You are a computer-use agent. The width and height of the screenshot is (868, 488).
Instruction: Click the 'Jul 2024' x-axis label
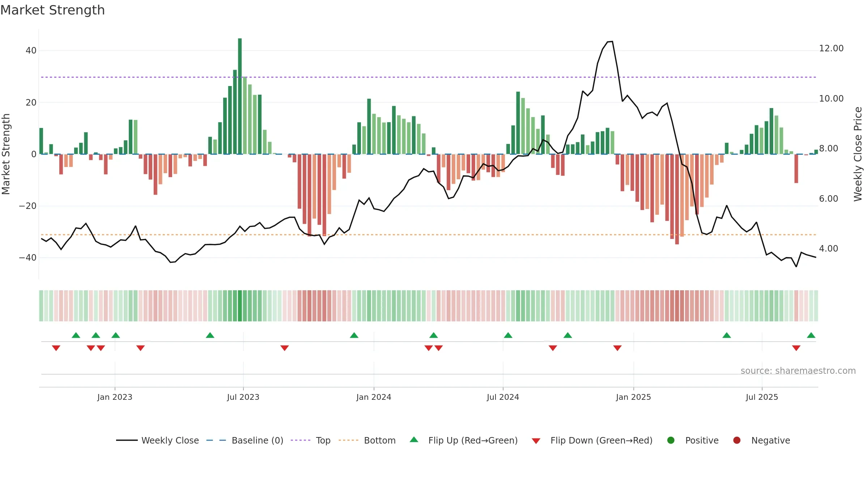[x=503, y=397]
